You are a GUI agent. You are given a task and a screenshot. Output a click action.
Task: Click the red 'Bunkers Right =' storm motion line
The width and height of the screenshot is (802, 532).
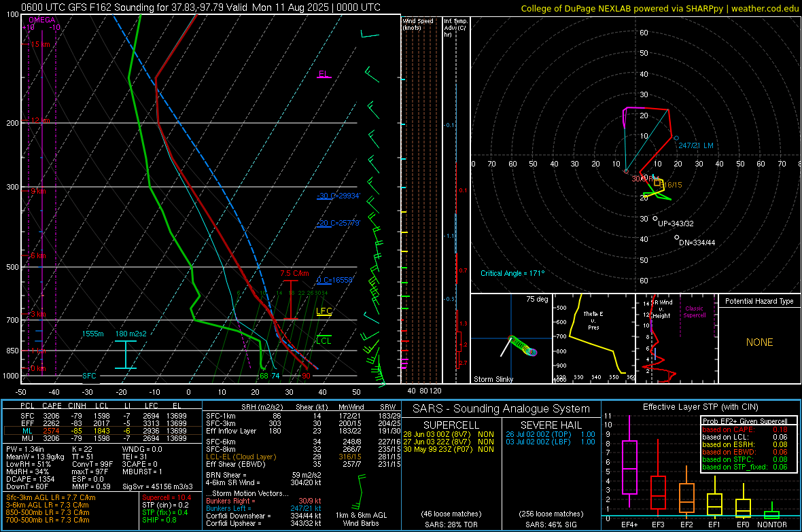click(x=264, y=501)
